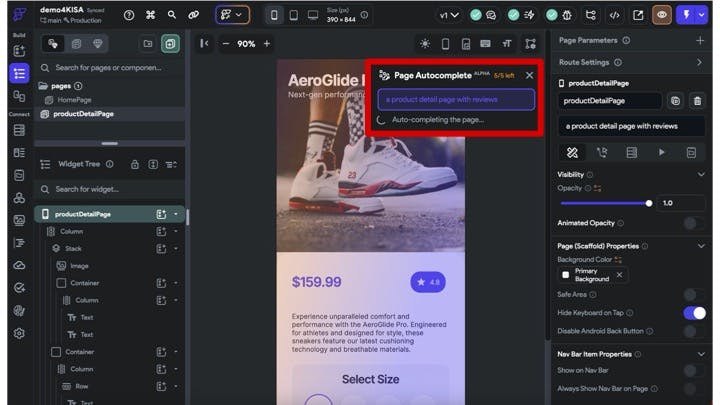The width and height of the screenshot is (720, 405).
Task: Select the Image widget in tree
Action: click(79, 266)
